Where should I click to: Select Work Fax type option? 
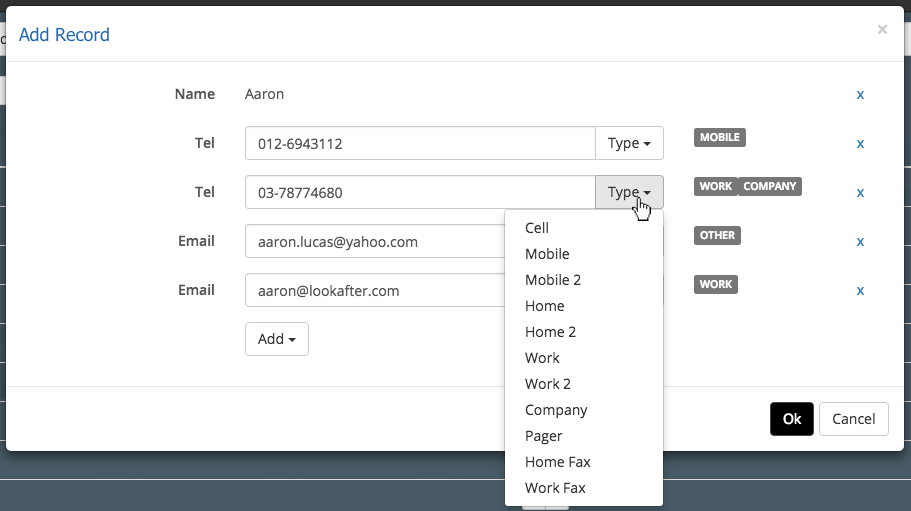555,488
